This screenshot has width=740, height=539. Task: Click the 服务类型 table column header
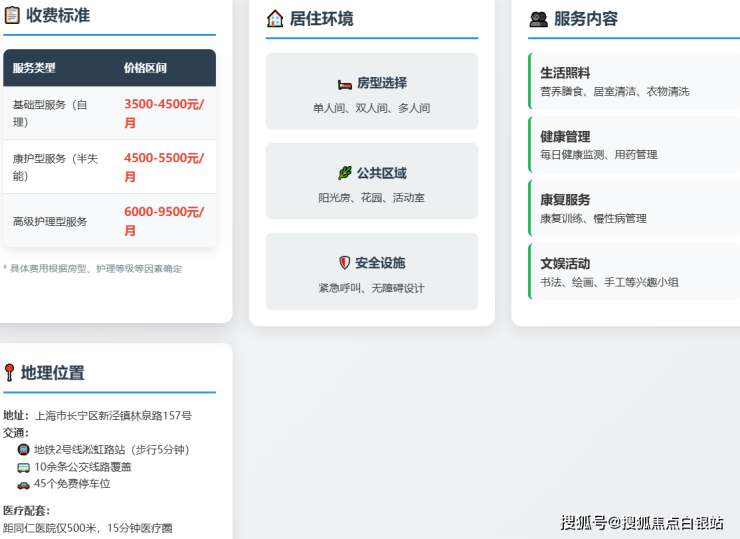pos(35,68)
